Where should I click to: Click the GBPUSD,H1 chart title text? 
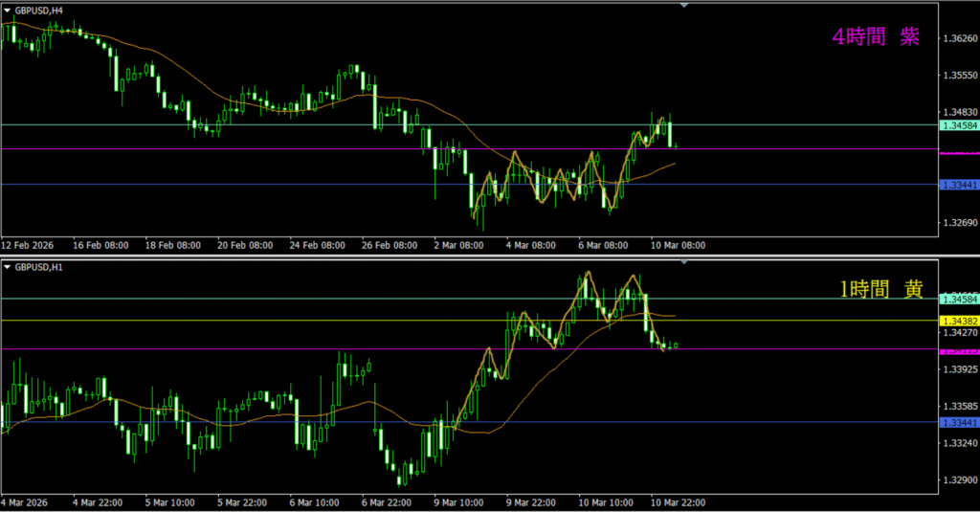click(x=40, y=266)
